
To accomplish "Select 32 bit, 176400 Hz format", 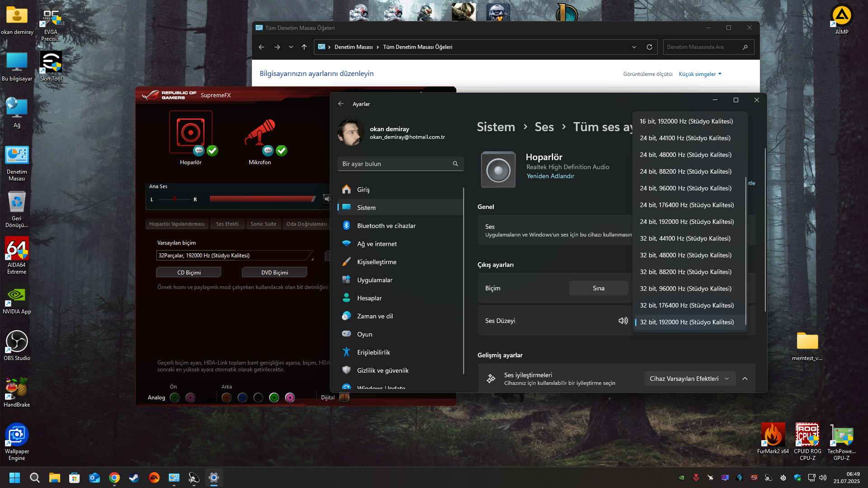I will [x=689, y=305].
